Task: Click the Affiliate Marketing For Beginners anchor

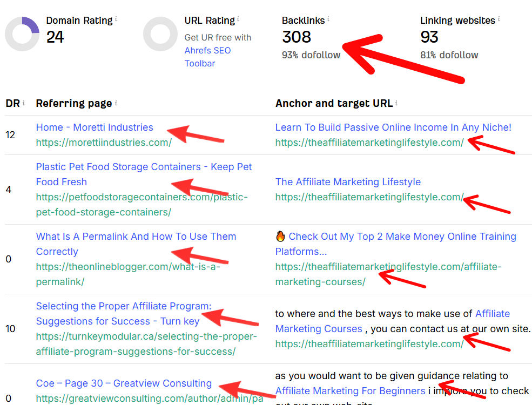Action: click(349, 391)
